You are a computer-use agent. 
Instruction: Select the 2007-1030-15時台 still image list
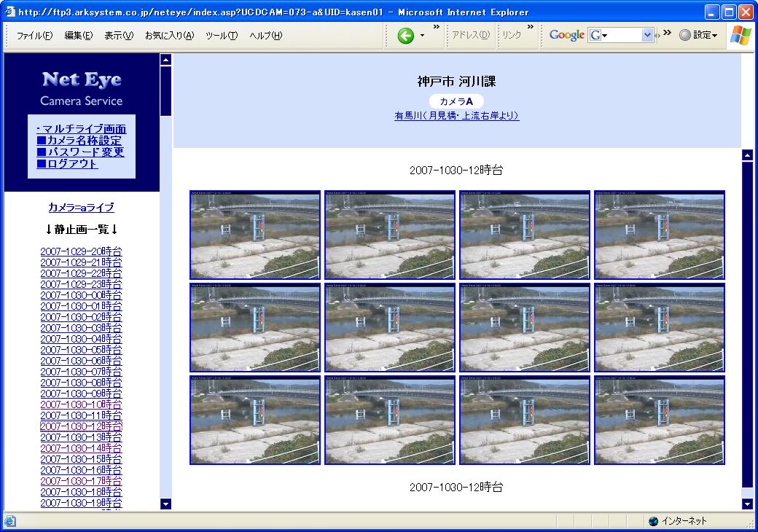[81, 459]
